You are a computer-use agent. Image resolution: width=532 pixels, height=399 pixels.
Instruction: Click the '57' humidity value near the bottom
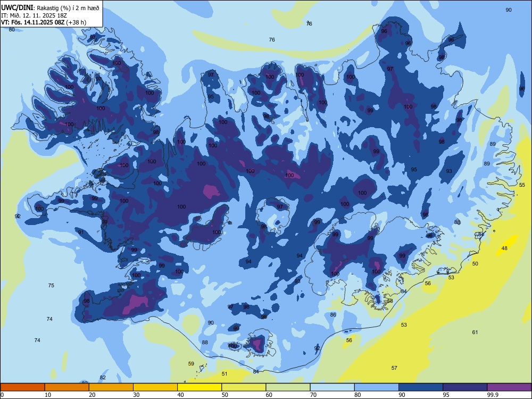pos(394,368)
